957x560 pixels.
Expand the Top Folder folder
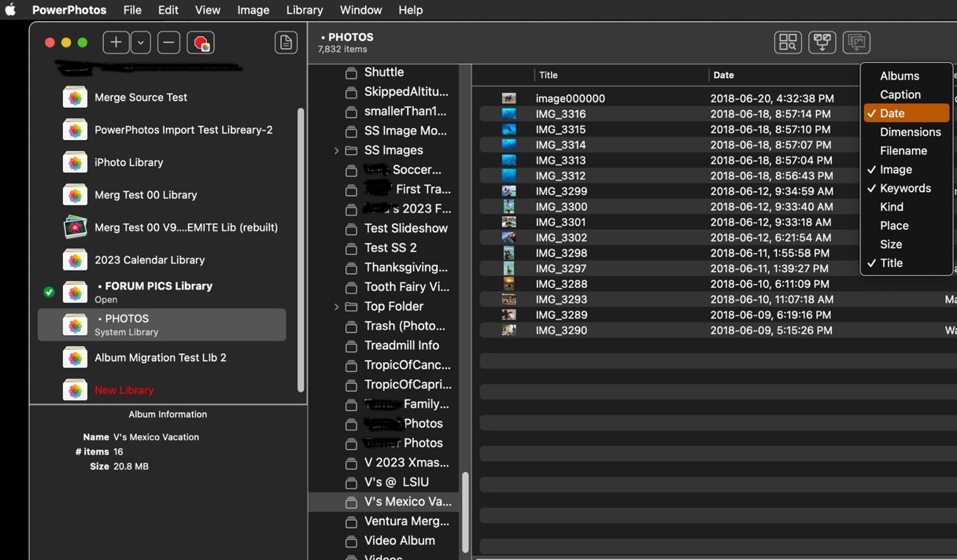(337, 307)
